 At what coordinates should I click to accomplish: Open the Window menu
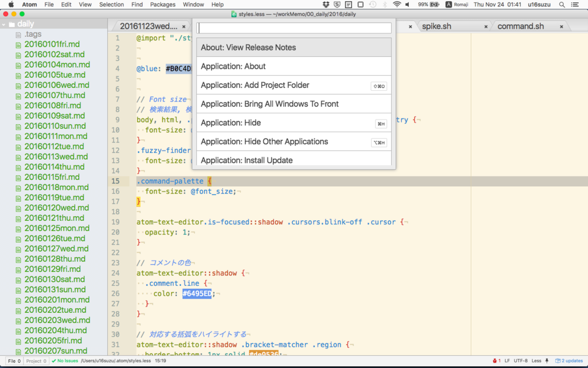[x=193, y=5]
